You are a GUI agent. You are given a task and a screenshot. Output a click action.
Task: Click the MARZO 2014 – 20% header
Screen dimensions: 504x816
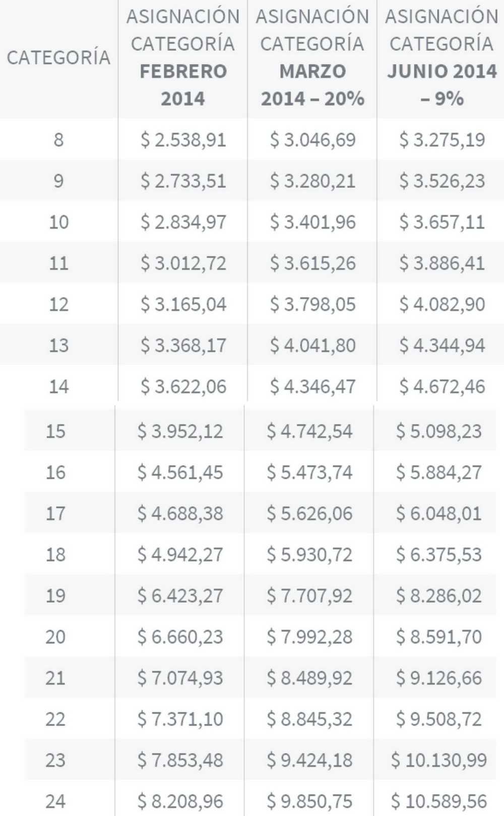point(312,57)
